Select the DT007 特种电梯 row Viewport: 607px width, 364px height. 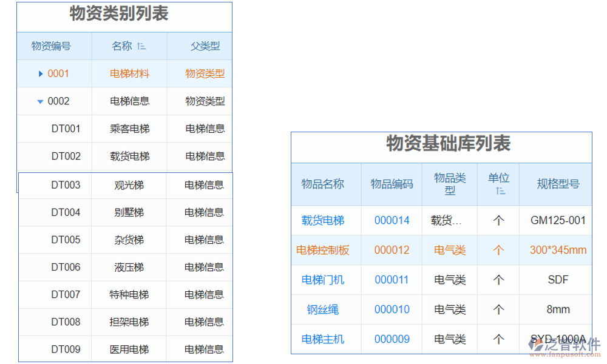pos(128,294)
